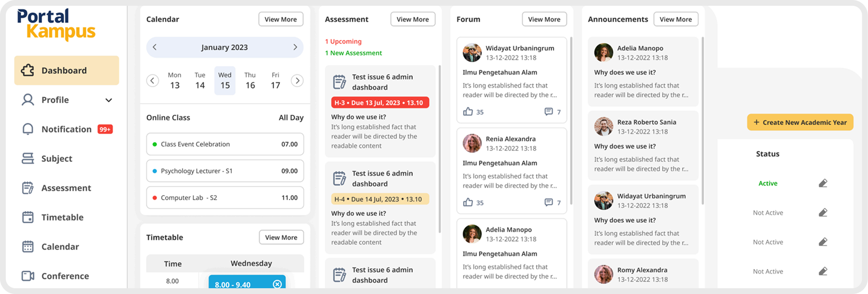
Task: Click the edit pencil icon in the Active status row
Action: (x=823, y=183)
